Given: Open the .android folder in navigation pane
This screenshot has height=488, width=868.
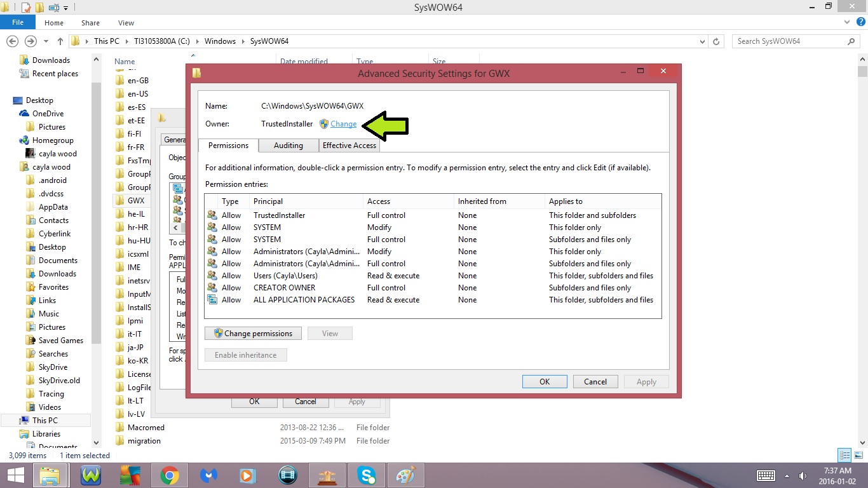Looking at the screenshot, I should (x=52, y=180).
